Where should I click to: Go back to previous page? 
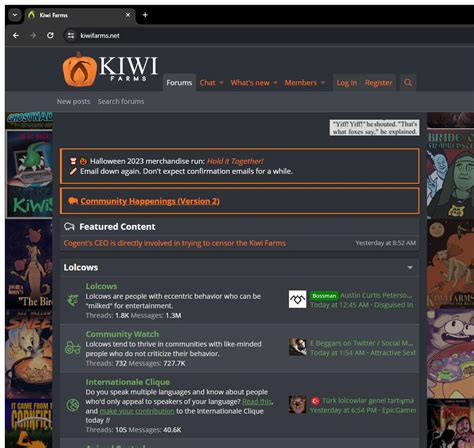coord(16,35)
